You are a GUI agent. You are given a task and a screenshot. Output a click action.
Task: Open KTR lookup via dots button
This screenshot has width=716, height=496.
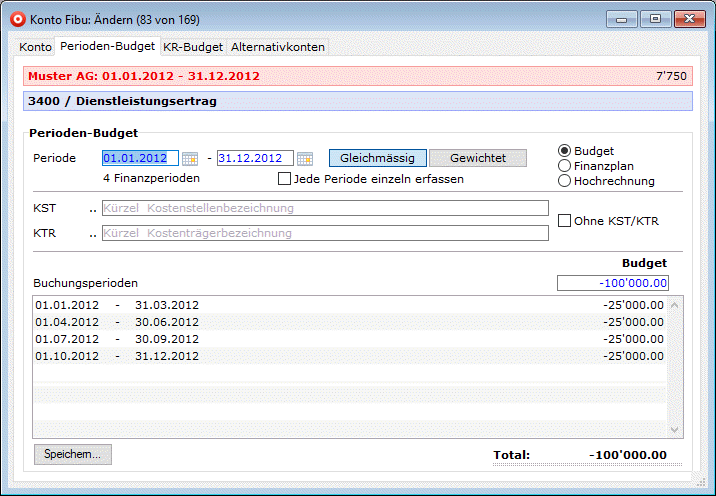point(93,233)
